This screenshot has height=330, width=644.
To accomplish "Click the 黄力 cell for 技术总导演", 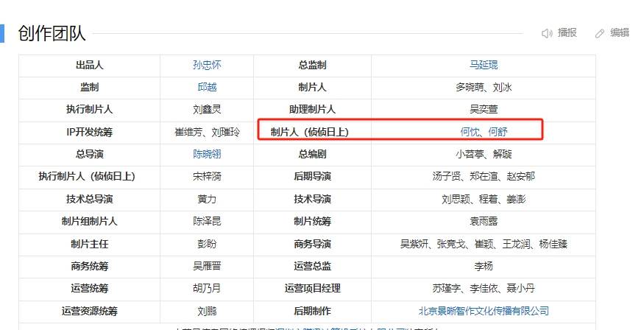I will (x=207, y=199).
